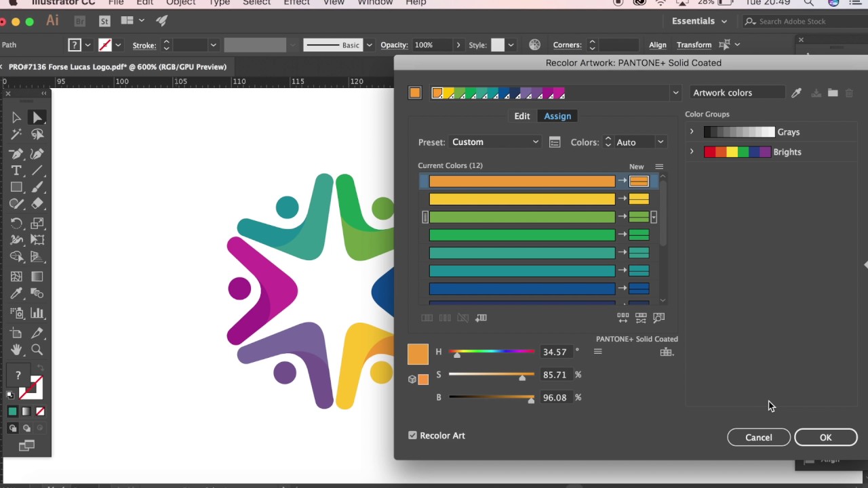Open the New column options menu
This screenshot has width=868, height=488.
coord(659,167)
